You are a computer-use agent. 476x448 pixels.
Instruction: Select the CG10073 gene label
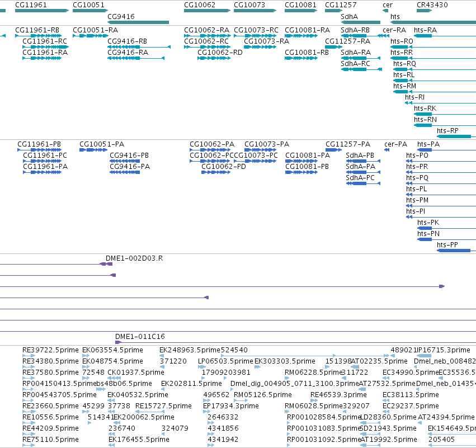(249, 5)
